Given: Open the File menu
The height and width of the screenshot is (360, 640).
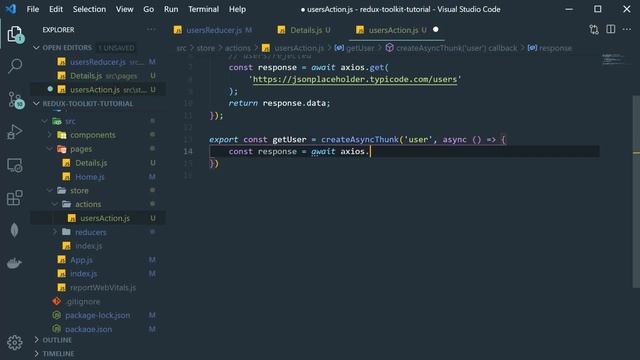Looking at the screenshot, I should click(x=33, y=9).
